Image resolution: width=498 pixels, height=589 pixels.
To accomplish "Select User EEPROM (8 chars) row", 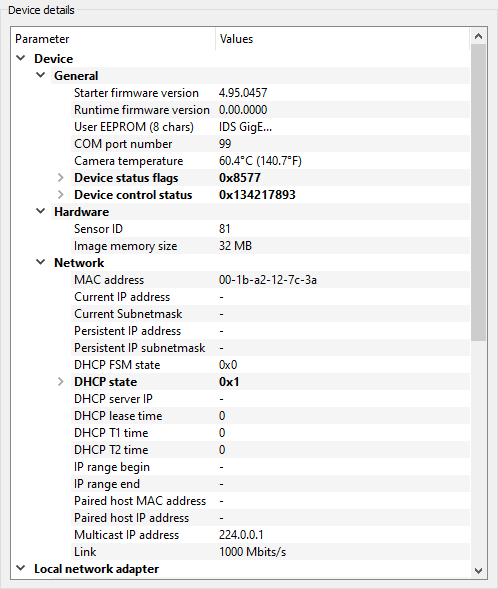I will (270, 127).
